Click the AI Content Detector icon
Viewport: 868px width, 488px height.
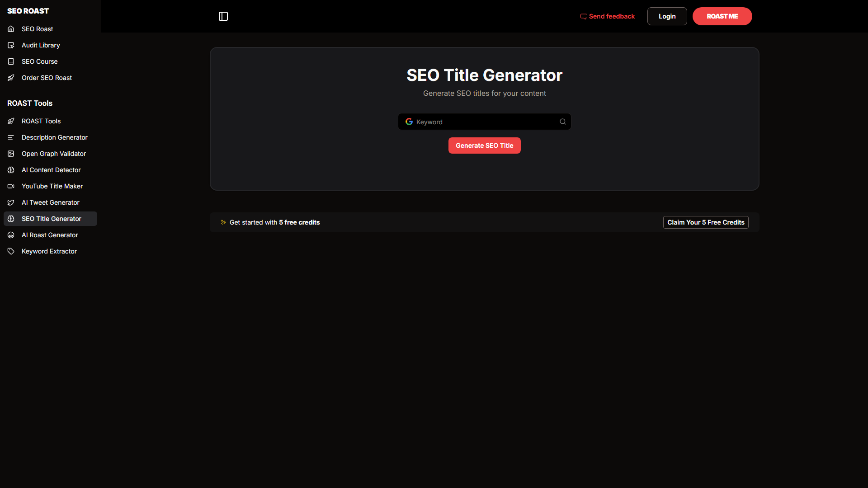(x=11, y=170)
